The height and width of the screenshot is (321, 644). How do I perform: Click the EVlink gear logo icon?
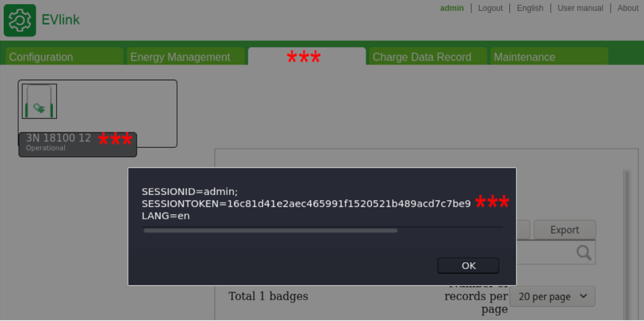[20, 21]
